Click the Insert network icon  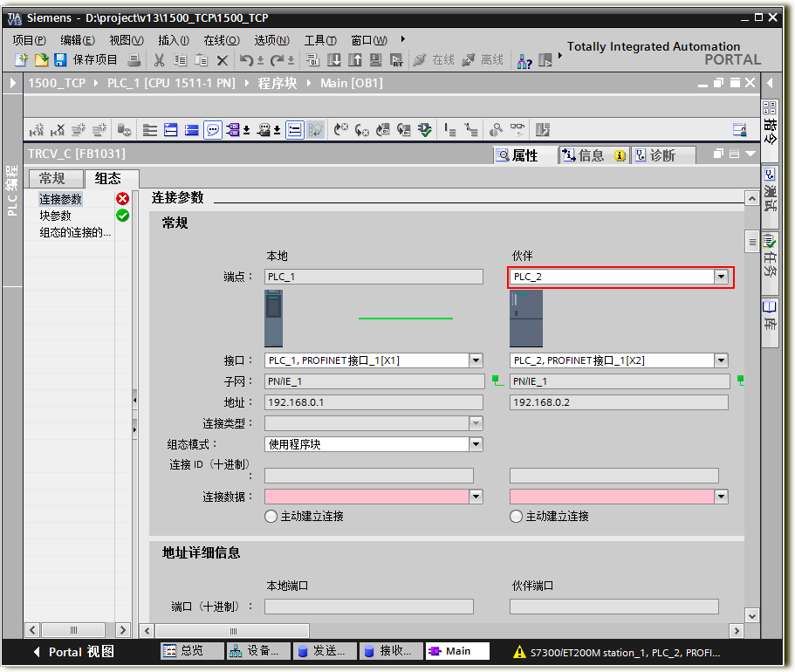tap(37, 130)
